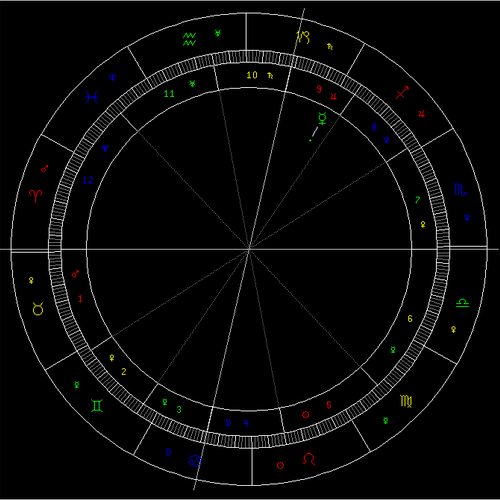Viewport: 500px width, 500px height.
Task: Select the green house number 7 label
Action: click(418, 200)
